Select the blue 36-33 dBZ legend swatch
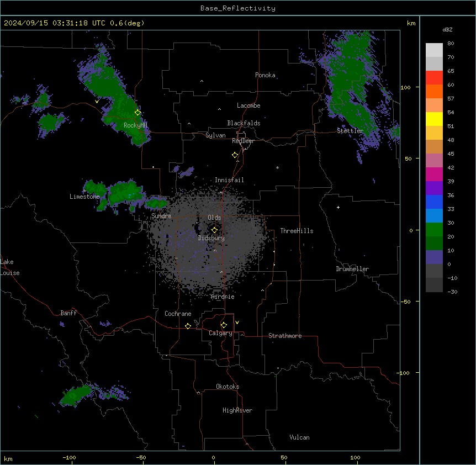This screenshot has height=465, width=476. (x=434, y=202)
